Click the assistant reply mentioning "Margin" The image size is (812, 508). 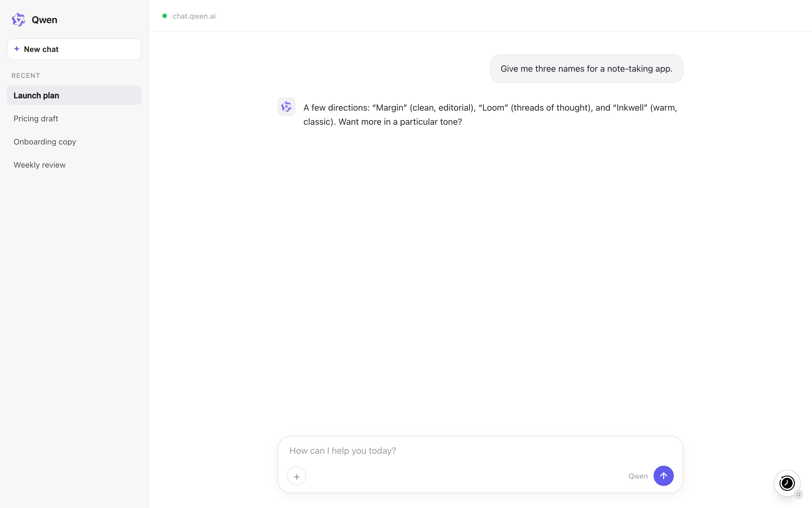tap(490, 115)
